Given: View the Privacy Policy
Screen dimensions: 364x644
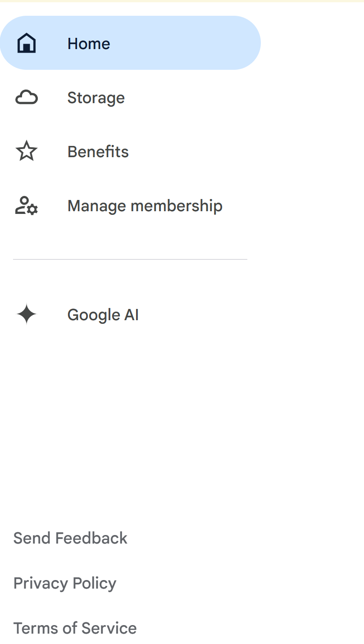Looking at the screenshot, I should pyautogui.click(x=65, y=583).
